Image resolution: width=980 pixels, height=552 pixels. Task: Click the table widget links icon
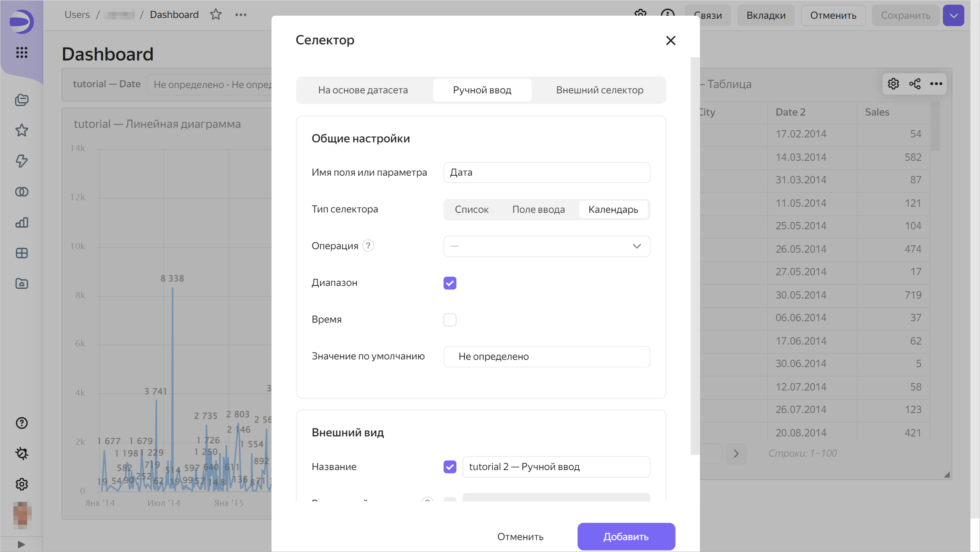[x=915, y=84]
